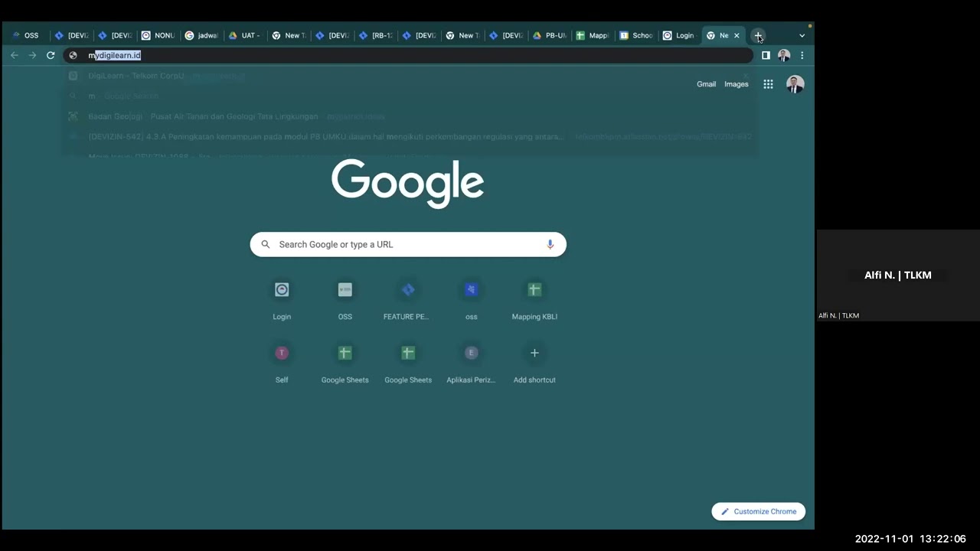Switch to the jadwal tab
Image resolution: width=980 pixels, height=551 pixels.
tap(201, 36)
